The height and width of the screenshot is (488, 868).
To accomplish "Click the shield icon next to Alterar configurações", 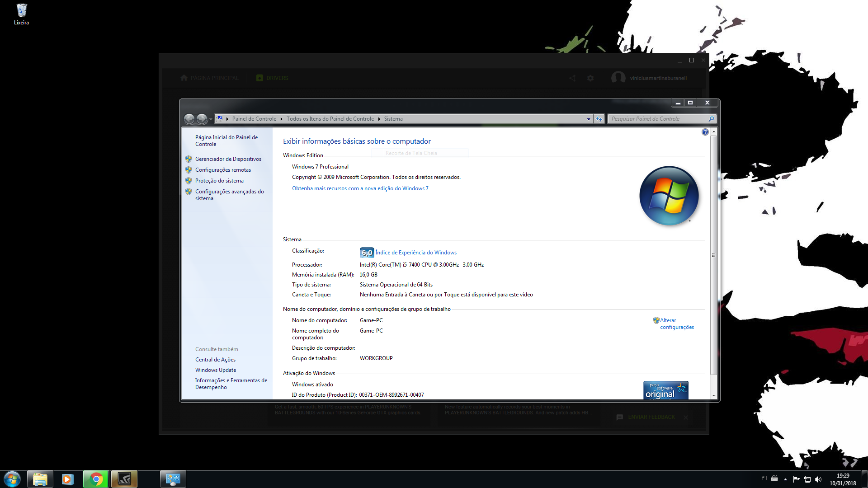I will pyautogui.click(x=656, y=320).
